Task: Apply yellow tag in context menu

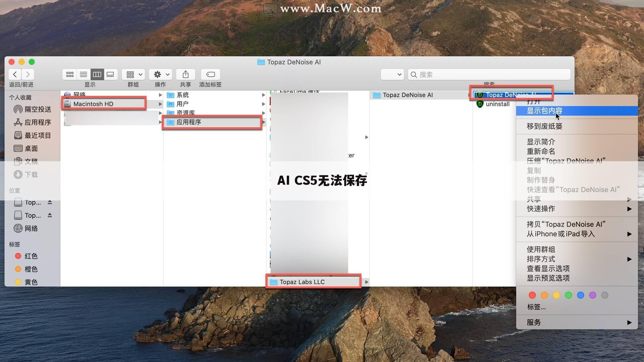Action: click(556, 295)
